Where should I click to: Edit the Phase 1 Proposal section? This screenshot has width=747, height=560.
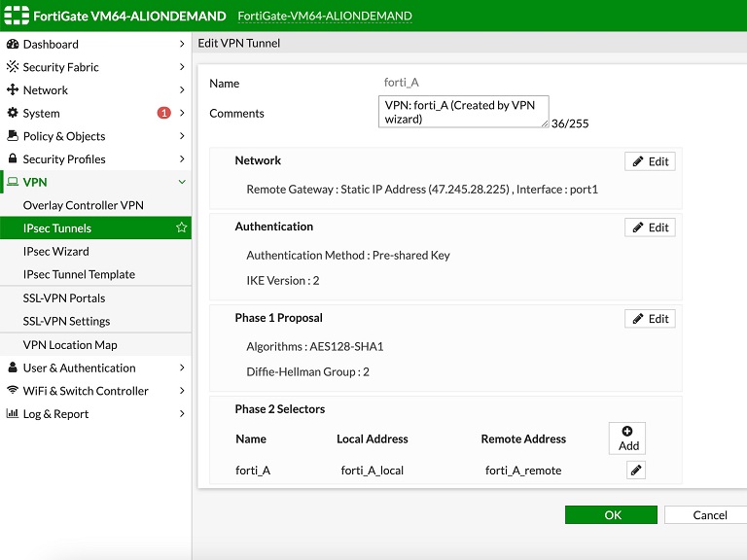650,319
